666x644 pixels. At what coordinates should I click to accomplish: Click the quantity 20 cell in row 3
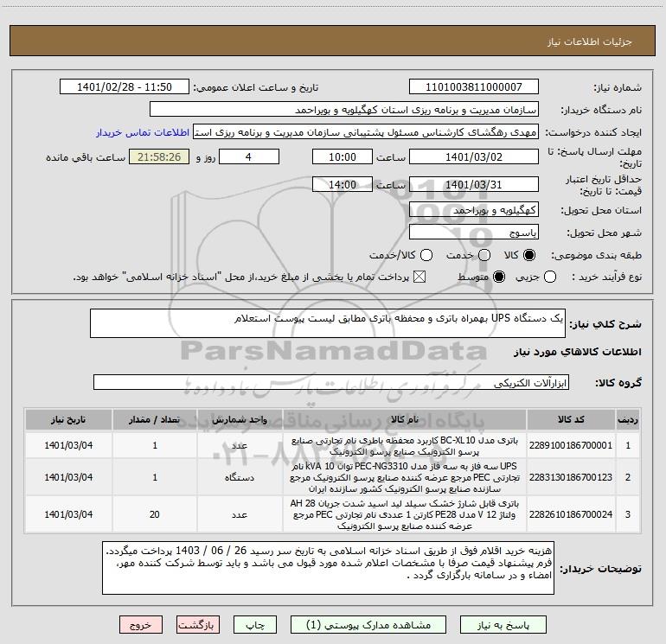[x=155, y=514]
